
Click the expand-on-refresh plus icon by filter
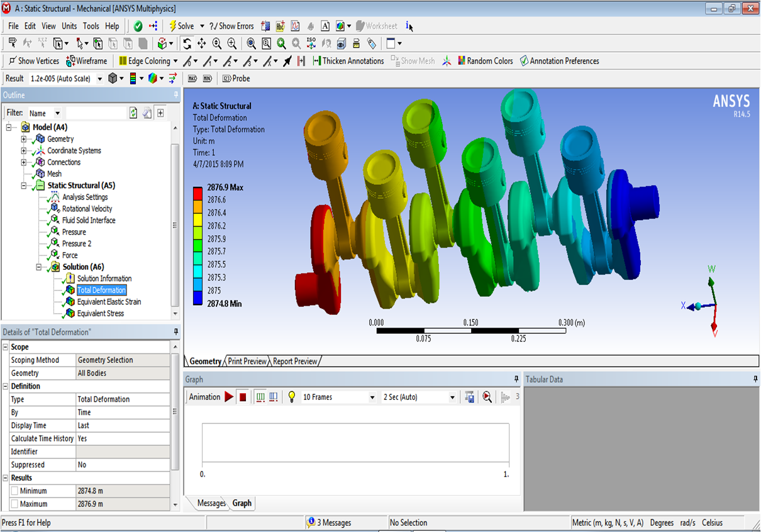[160, 113]
